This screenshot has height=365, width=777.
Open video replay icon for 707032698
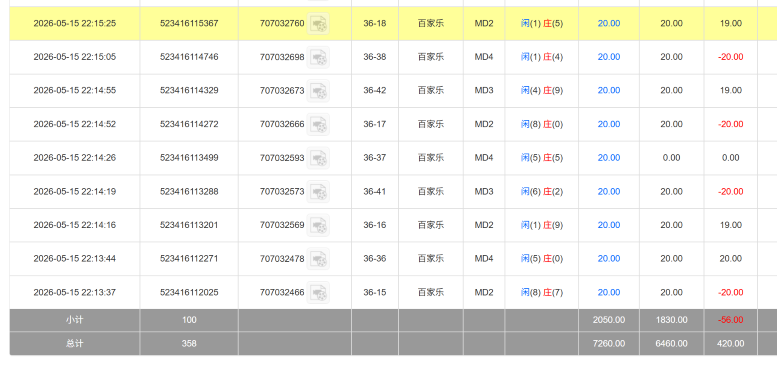[x=318, y=57]
